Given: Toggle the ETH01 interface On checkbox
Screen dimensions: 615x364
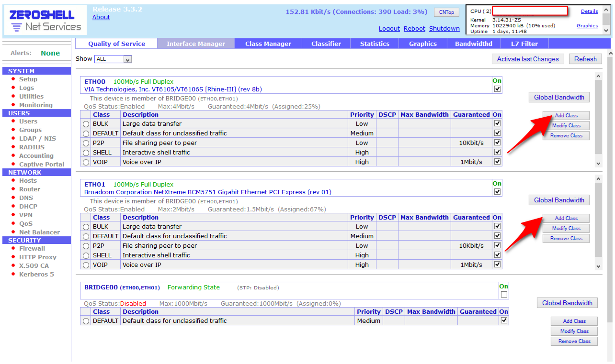Looking at the screenshot, I should tap(497, 192).
